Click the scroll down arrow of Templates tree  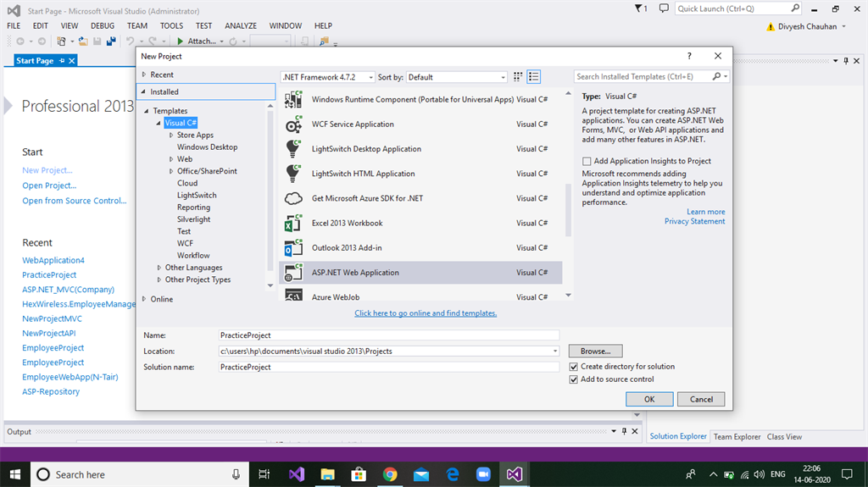(270, 285)
